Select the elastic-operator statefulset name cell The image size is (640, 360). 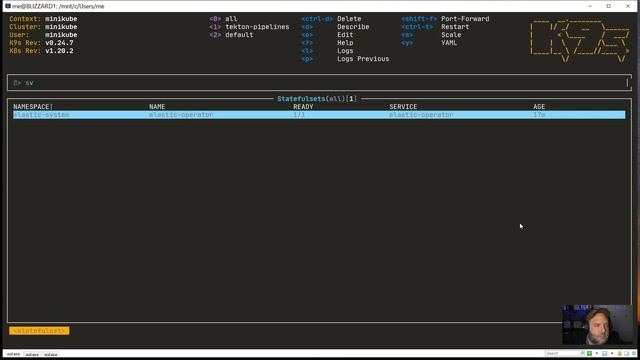click(x=181, y=115)
